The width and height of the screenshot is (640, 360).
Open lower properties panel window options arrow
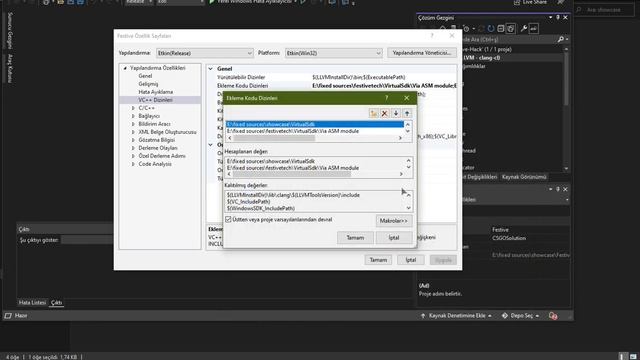tap(551, 189)
